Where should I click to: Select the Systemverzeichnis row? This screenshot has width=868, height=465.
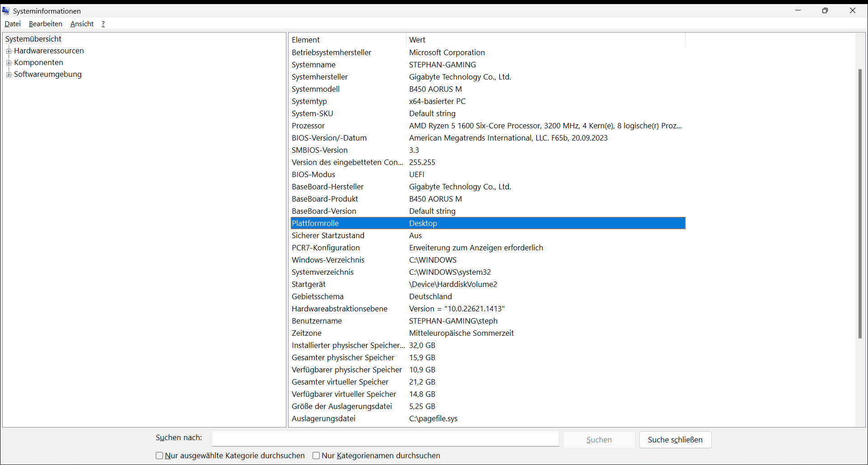tap(488, 272)
